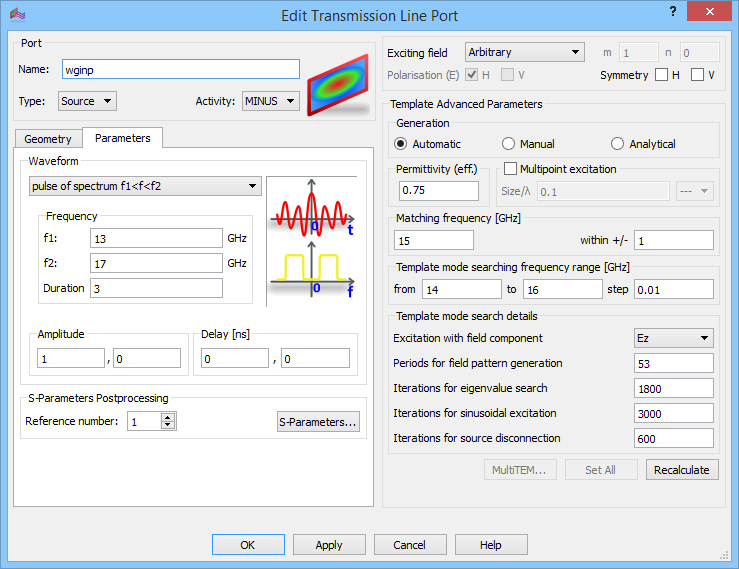
Task: Increase the Reference number spinner up arrow
Action: tap(168, 417)
